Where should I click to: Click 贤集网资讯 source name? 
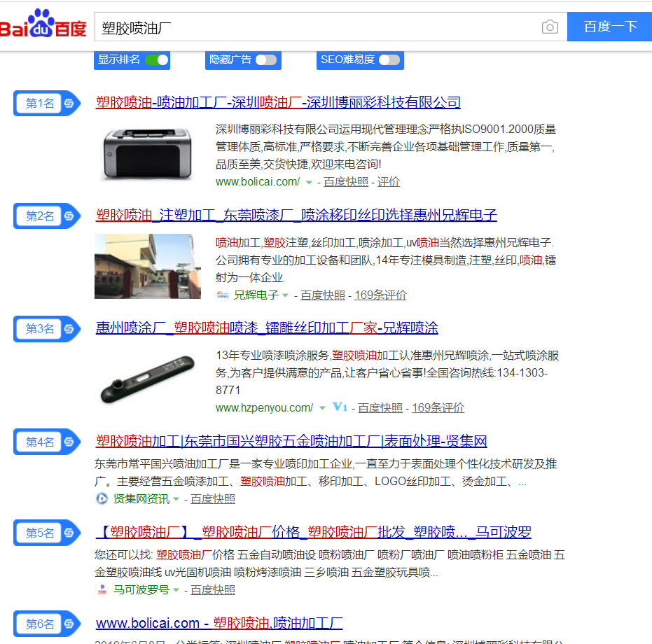tap(141, 499)
